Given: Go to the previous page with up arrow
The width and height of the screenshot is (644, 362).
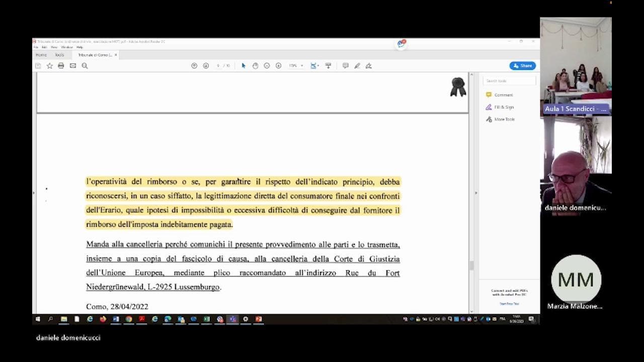Looking at the screenshot, I should click(x=194, y=66).
